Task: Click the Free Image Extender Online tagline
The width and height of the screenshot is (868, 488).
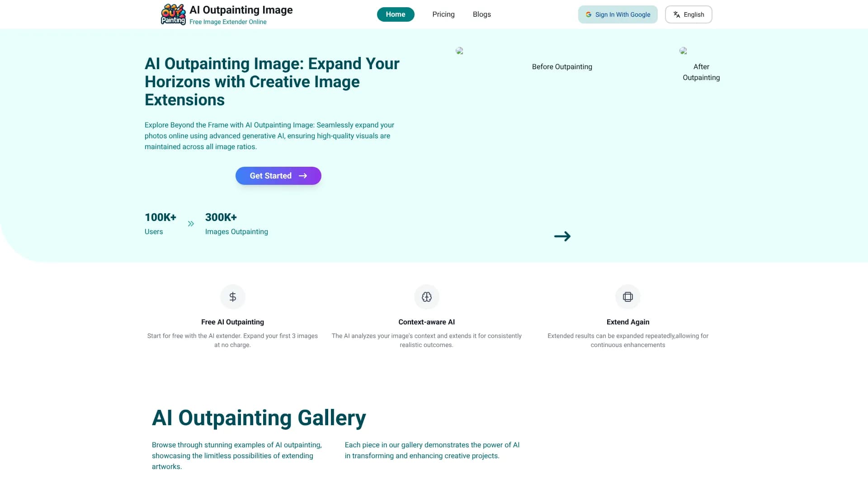Action: [227, 22]
